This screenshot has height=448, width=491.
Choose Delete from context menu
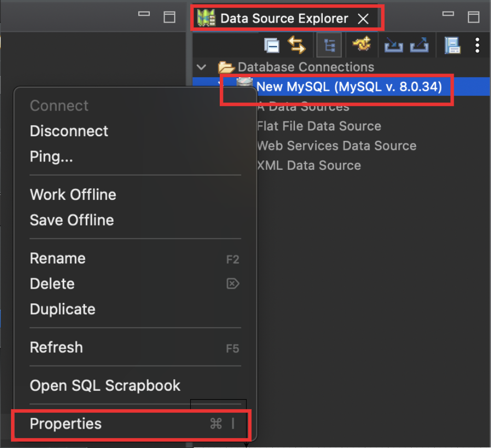(135, 283)
